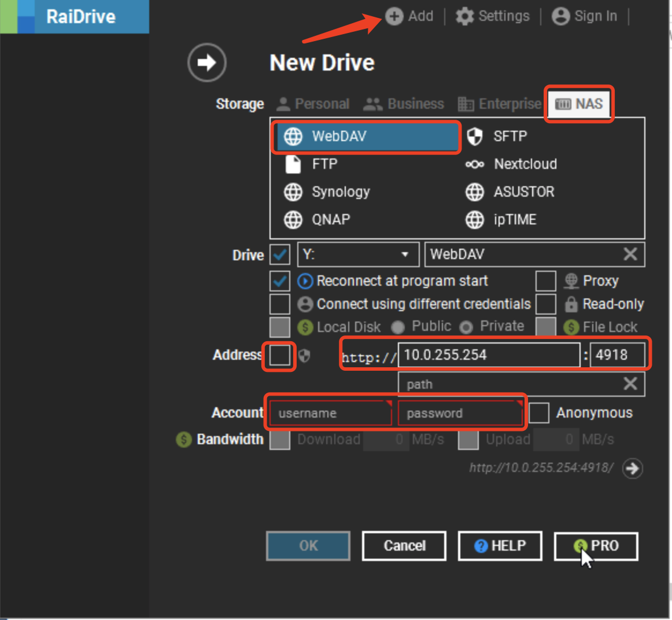This screenshot has height=620, width=672.
Task: Click the Local Disk dollar icon
Action: 305,327
